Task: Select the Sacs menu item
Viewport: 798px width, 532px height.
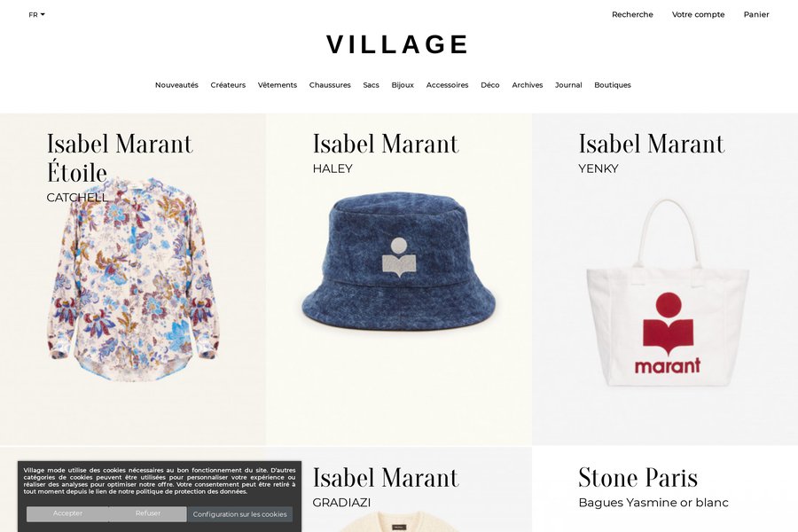Action: pos(371,85)
